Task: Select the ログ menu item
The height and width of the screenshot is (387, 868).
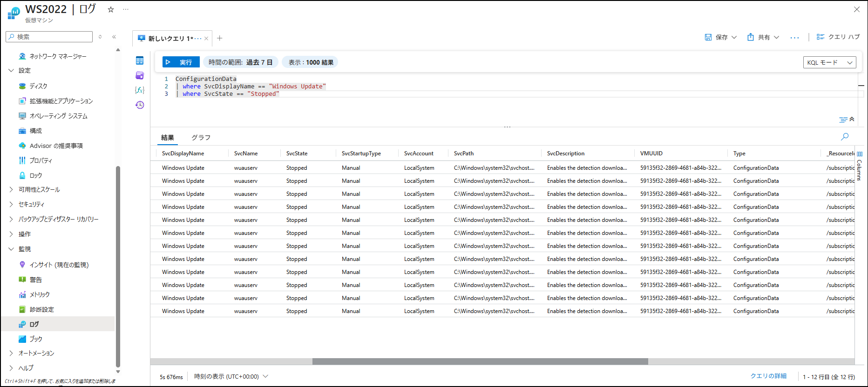Action: coord(58,324)
